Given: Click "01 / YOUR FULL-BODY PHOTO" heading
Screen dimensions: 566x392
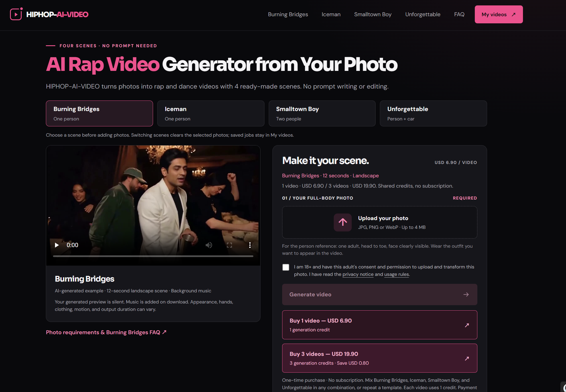Looking at the screenshot, I should coord(317,198).
